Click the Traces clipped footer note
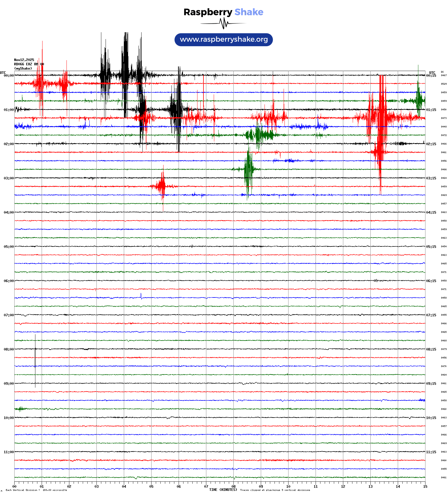The image size is (448, 494). tap(275, 490)
